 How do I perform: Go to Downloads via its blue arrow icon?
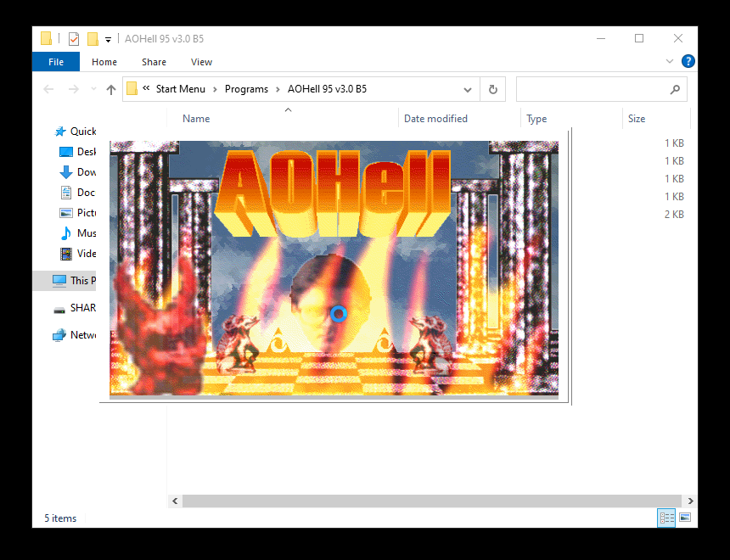[x=66, y=171]
